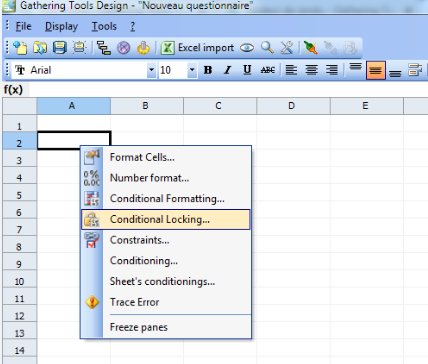Click the greyed-out document icon at toolbar end
This screenshot has height=364, width=428.
pos(350,48)
